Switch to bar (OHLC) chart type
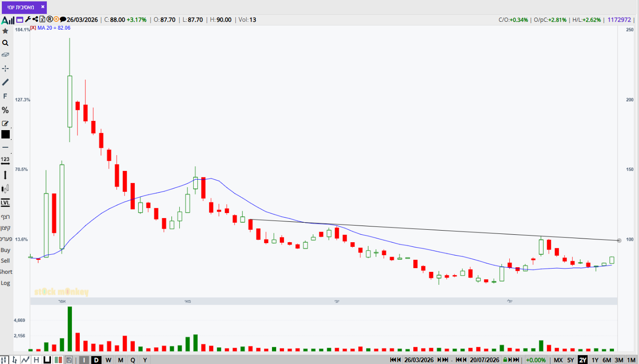This screenshot has width=639, height=364. [15, 360]
